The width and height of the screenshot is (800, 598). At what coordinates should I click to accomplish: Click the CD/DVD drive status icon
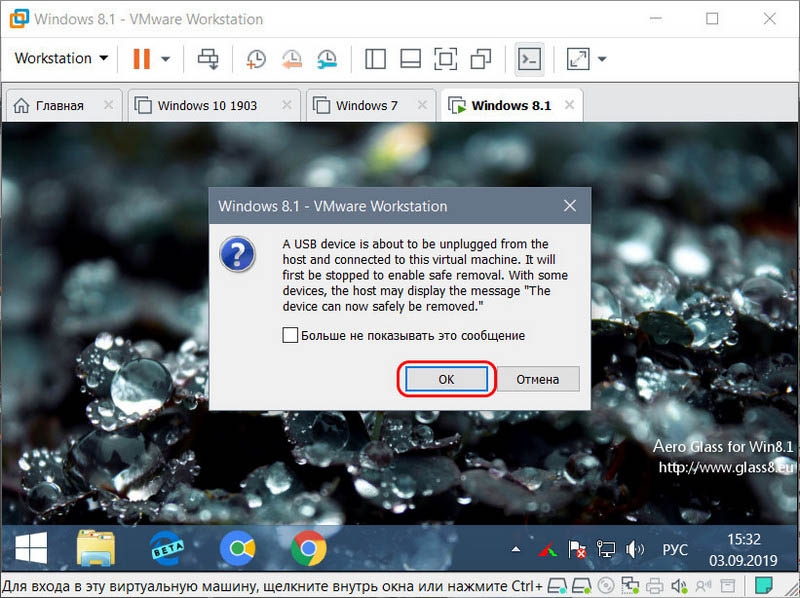click(606, 586)
